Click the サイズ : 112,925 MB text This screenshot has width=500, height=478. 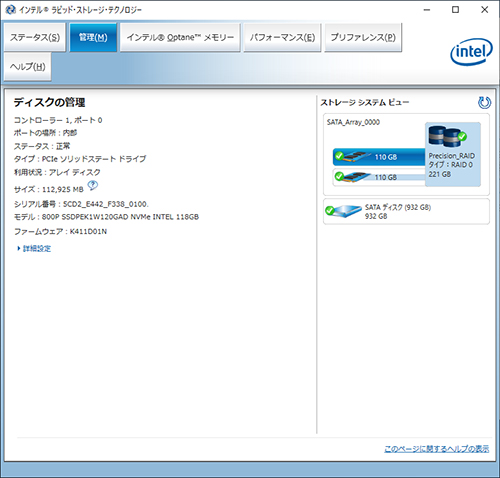pyautogui.click(x=49, y=189)
